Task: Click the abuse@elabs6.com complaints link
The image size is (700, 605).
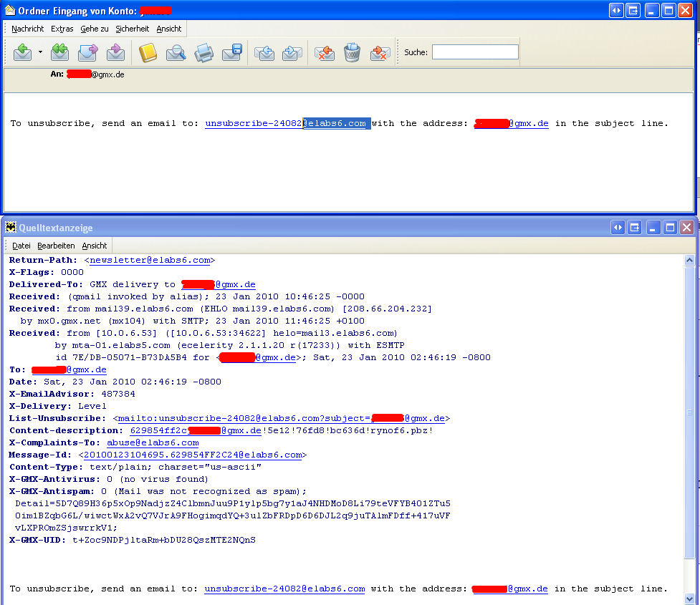Action: pos(153,443)
